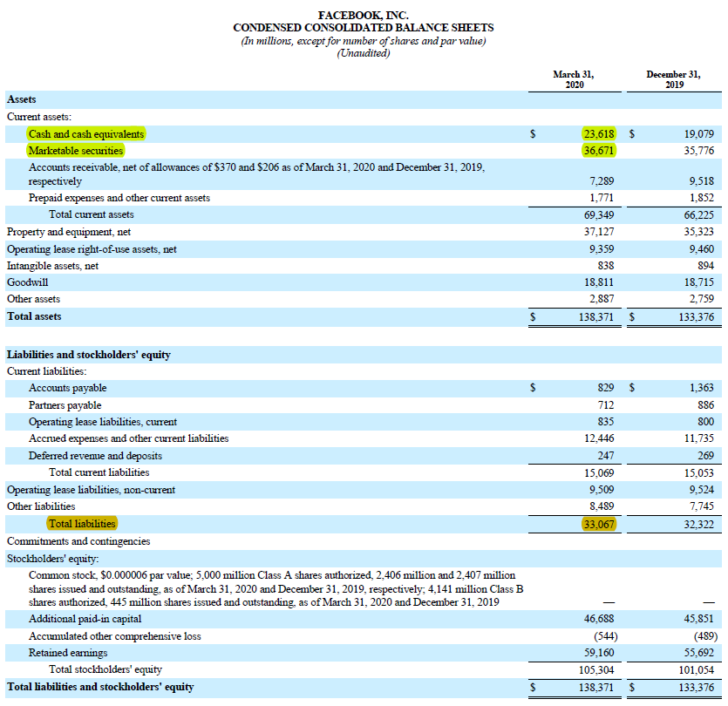Viewport: 728px width, 706px height.
Task: Click the 'Stockholders' equity:' label
Action: coord(53,559)
